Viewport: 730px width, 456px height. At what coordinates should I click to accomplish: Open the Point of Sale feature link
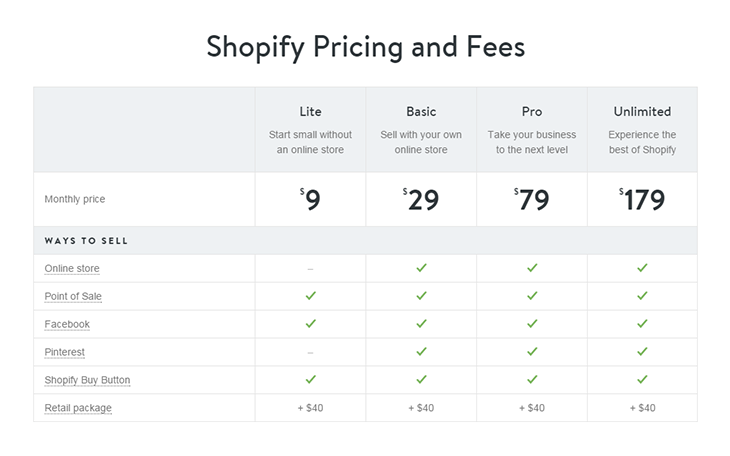pyautogui.click(x=73, y=297)
